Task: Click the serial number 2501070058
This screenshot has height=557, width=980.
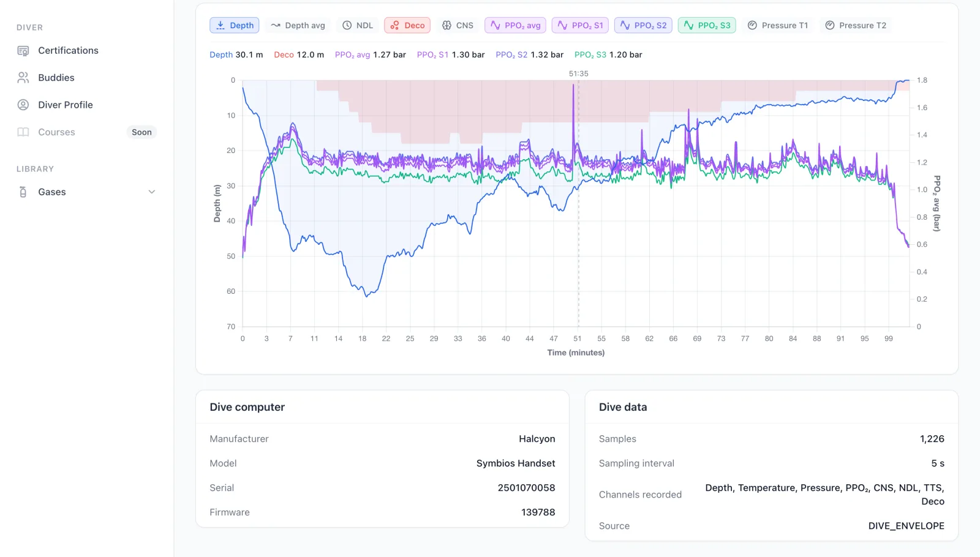Action: point(527,488)
